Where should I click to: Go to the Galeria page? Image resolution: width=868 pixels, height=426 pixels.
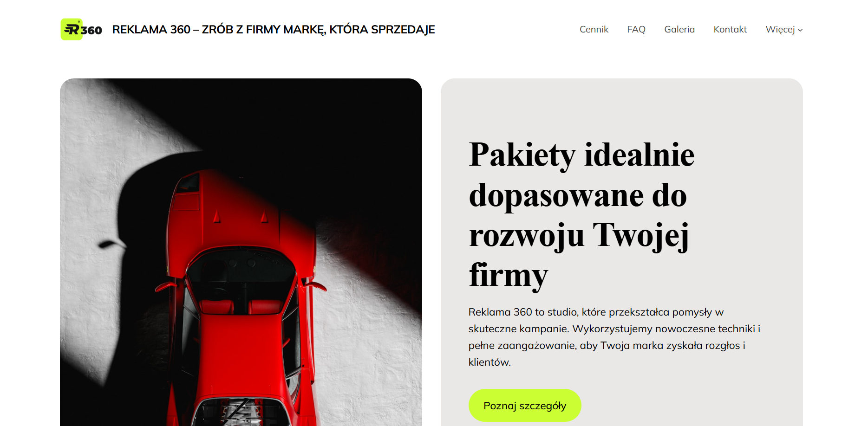(679, 29)
